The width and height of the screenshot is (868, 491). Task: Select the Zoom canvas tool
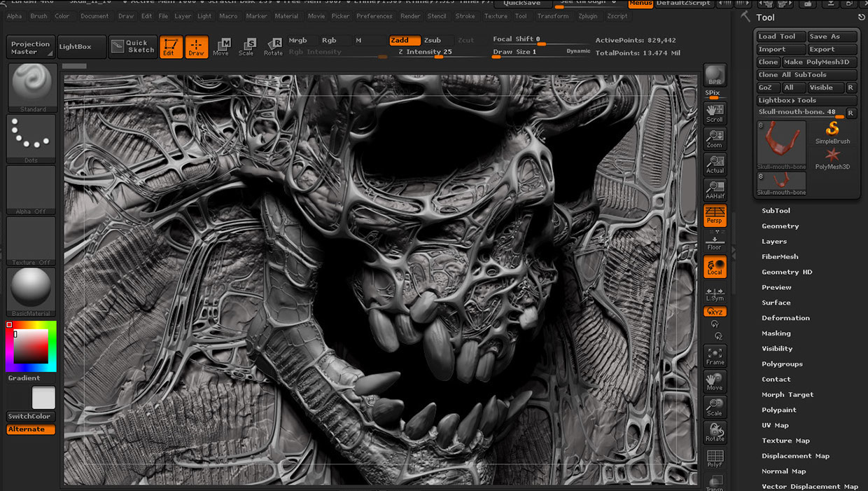coord(715,139)
